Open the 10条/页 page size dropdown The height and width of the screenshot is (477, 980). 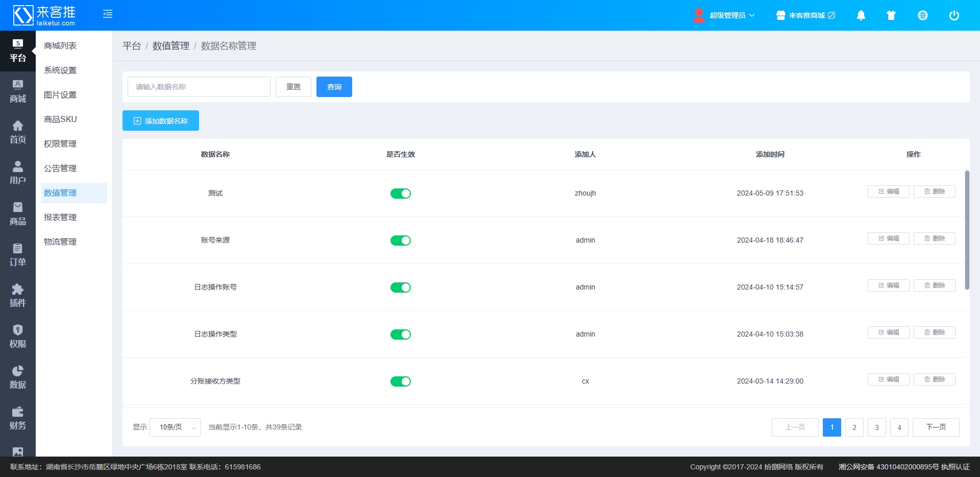(175, 427)
